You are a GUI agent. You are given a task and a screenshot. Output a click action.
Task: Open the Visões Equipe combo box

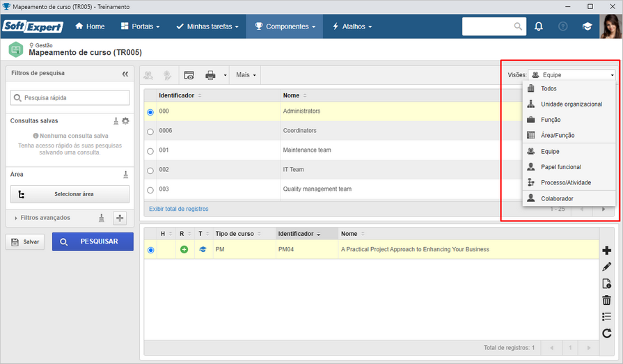click(x=571, y=74)
